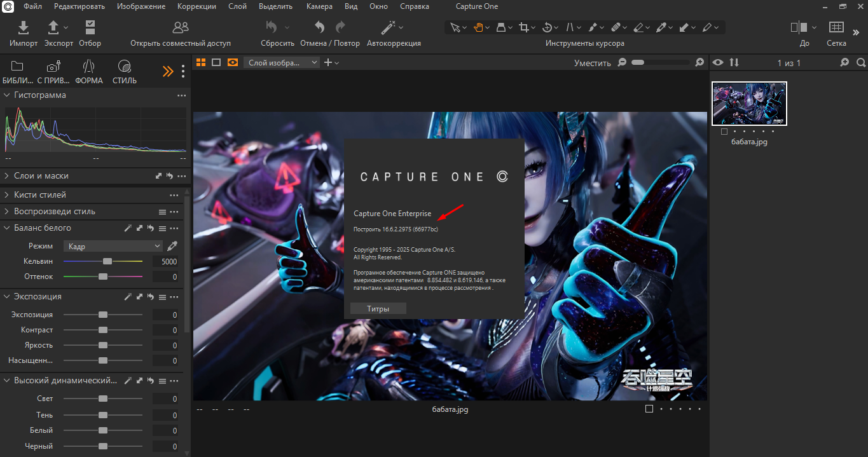This screenshot has width=868, height=457.
Task: Expand the Кисти стилей panel
Action: (x=7, y=195)
